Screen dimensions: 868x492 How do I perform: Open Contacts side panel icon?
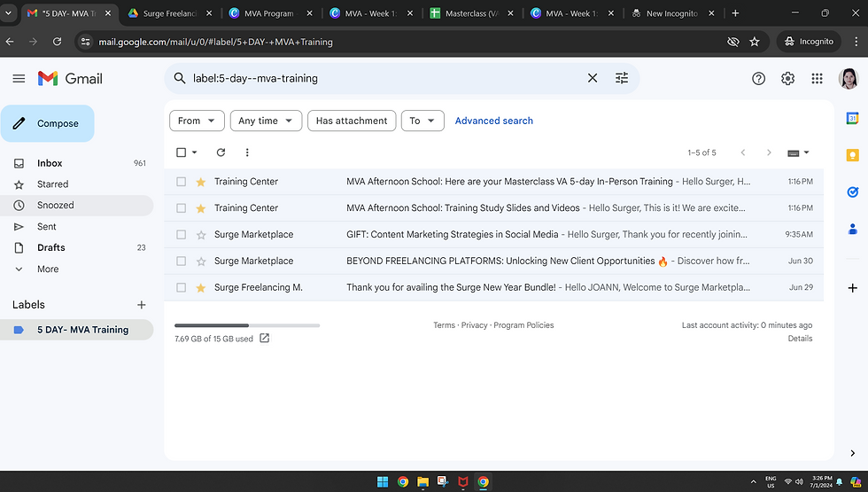pos(852,229)
